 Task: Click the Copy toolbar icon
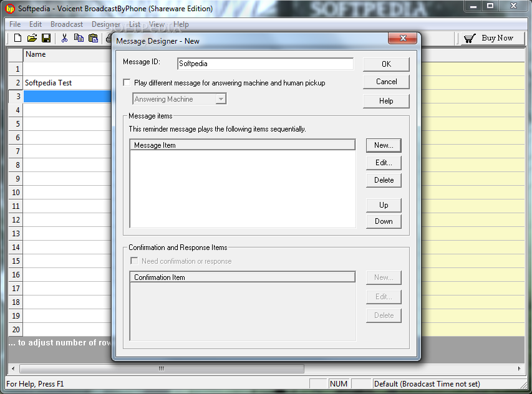click(x=79, y=38)
